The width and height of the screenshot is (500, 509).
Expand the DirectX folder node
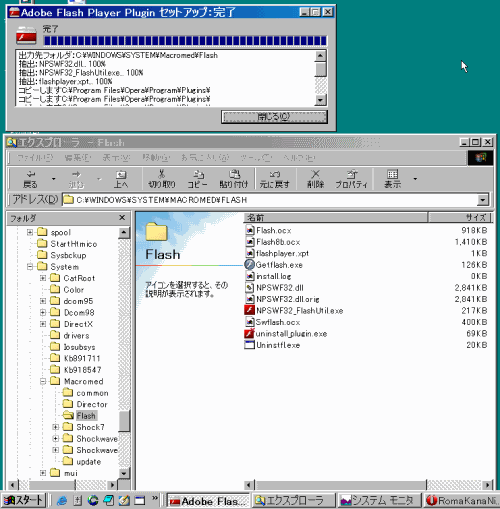tap(43, 324)
